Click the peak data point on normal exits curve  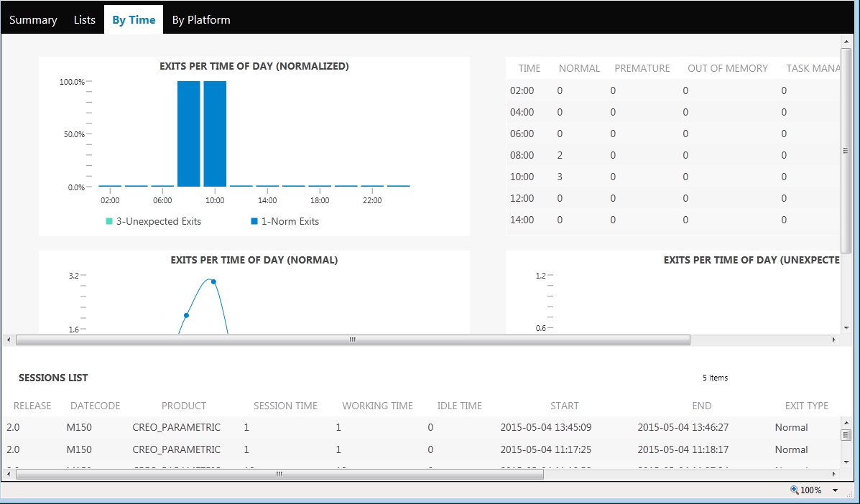click(213, 281)
